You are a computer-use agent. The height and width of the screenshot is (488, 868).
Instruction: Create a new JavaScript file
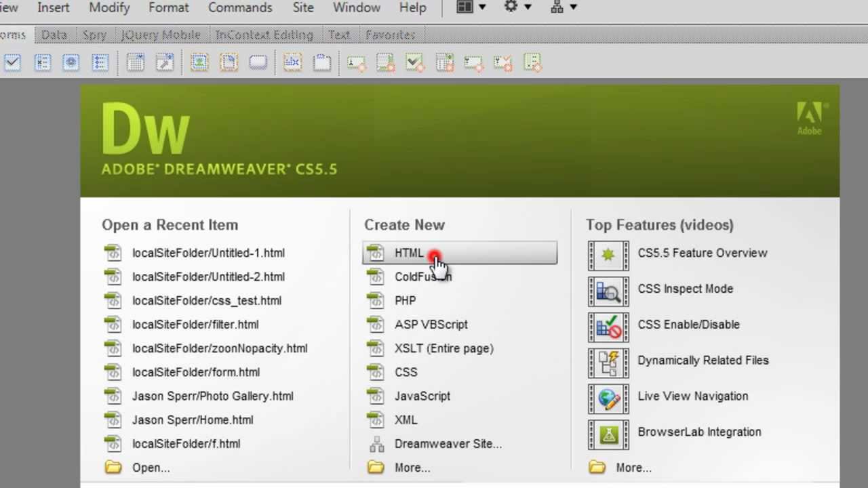click(422, 396)
